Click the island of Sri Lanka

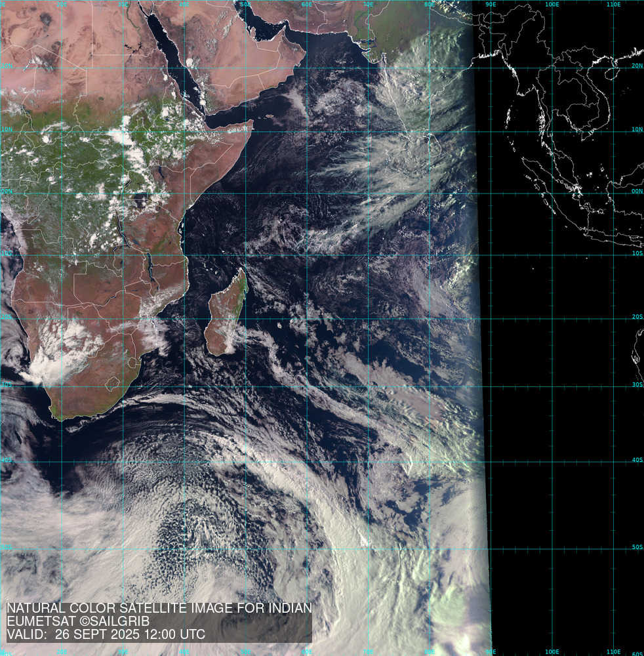433,146
